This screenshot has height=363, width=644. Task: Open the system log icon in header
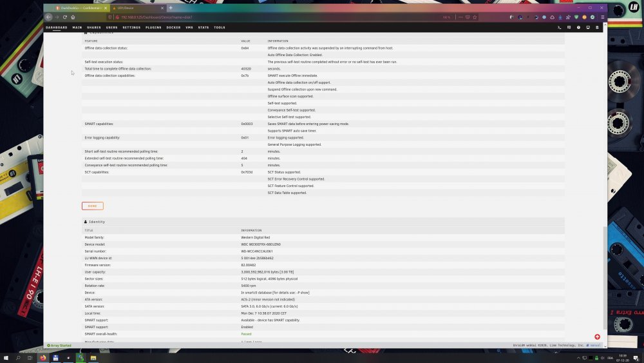pos(597,28)
